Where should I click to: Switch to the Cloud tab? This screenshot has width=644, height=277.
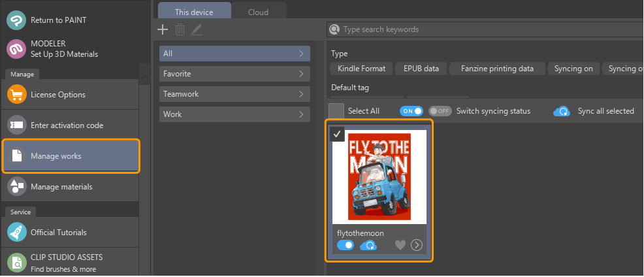(259, 11)
